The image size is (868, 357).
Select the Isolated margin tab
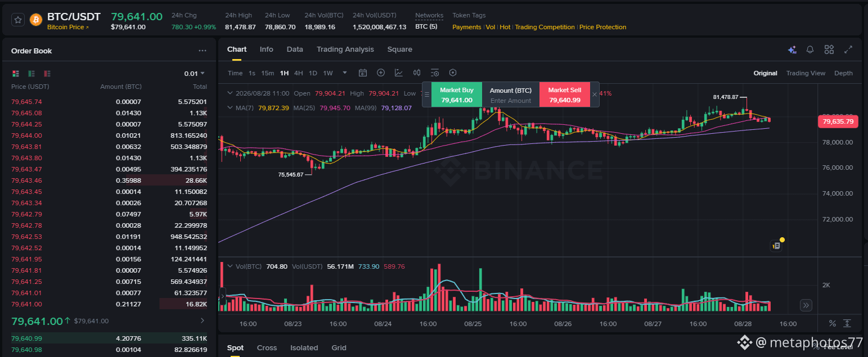[x=304, y=347]
